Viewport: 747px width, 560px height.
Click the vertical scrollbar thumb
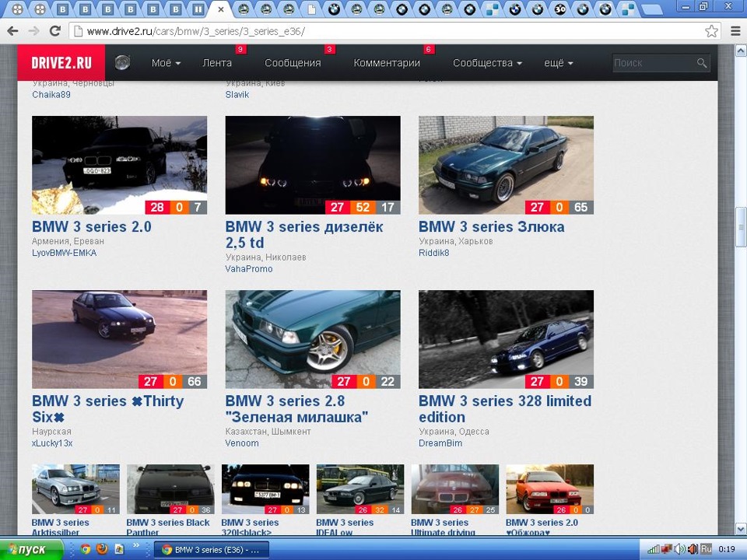741,227
